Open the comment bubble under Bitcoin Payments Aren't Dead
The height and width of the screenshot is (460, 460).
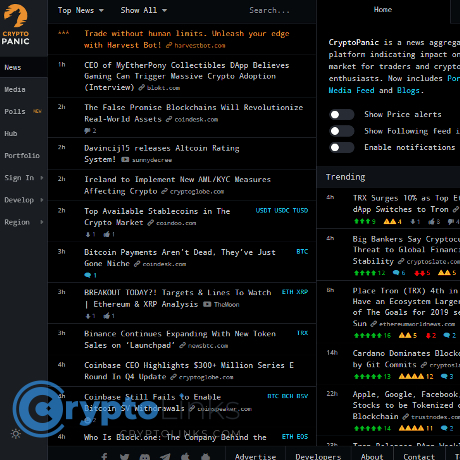pyautogui.click(x=88, y=275)
